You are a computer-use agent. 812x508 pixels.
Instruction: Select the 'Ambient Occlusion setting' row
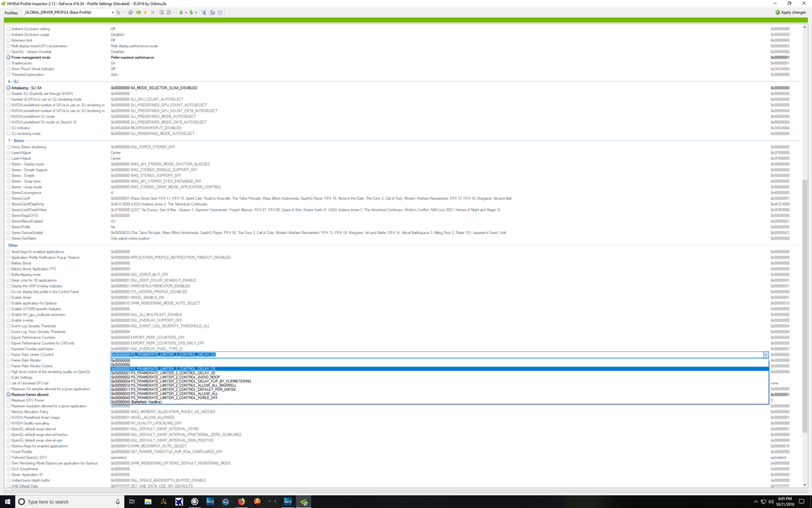(404, 29)
